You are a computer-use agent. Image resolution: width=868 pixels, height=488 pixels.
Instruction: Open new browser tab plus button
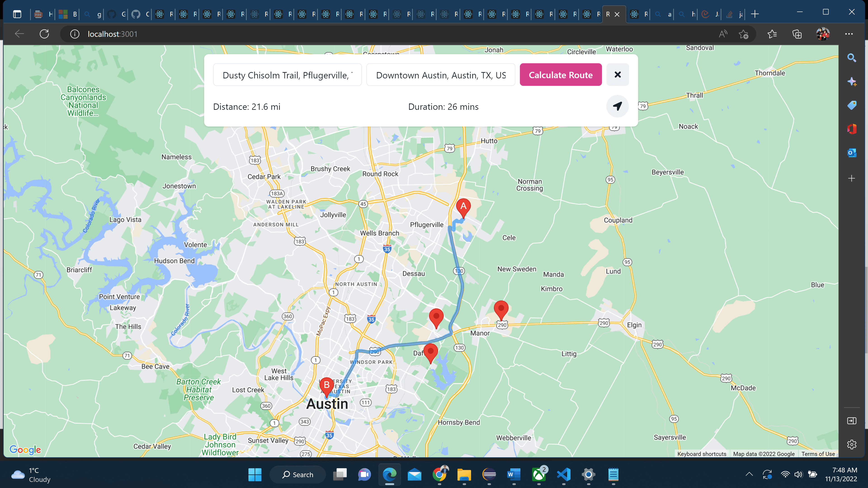[755, 14]
